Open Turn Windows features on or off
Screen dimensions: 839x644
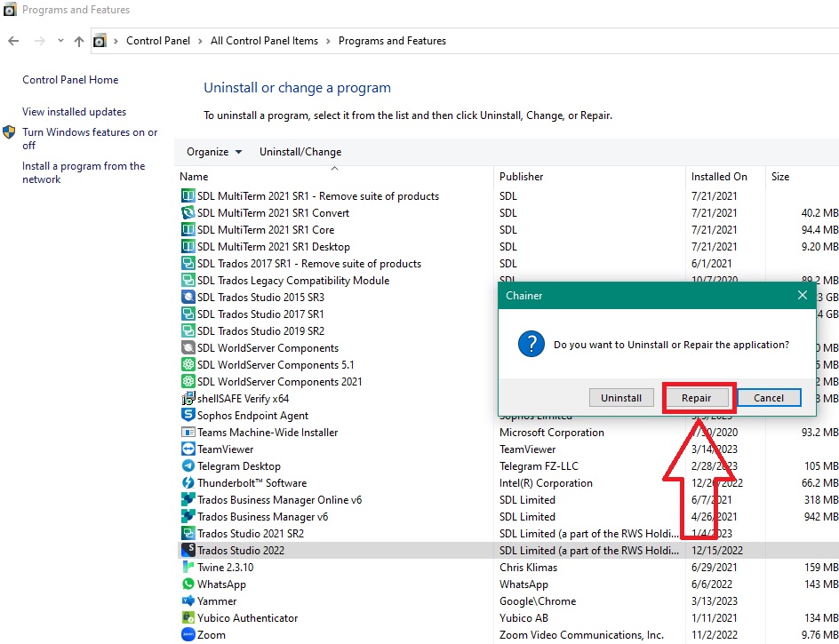coord(90,139)
